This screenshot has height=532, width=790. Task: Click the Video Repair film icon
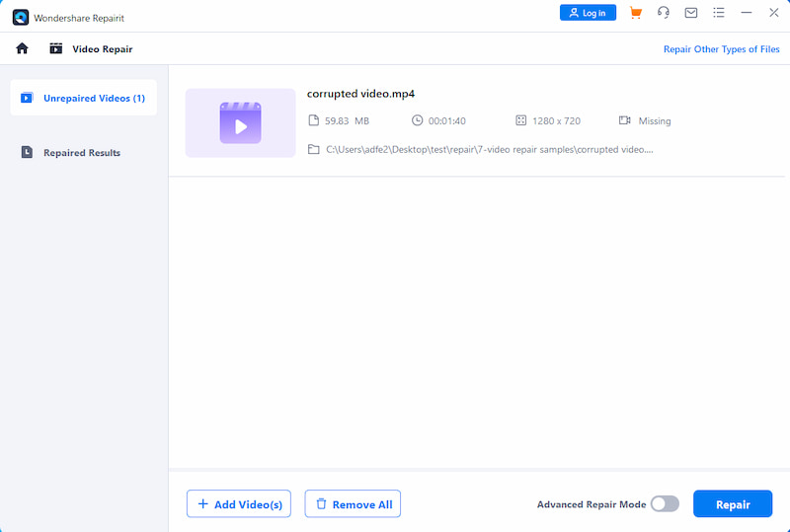(56, 48)
